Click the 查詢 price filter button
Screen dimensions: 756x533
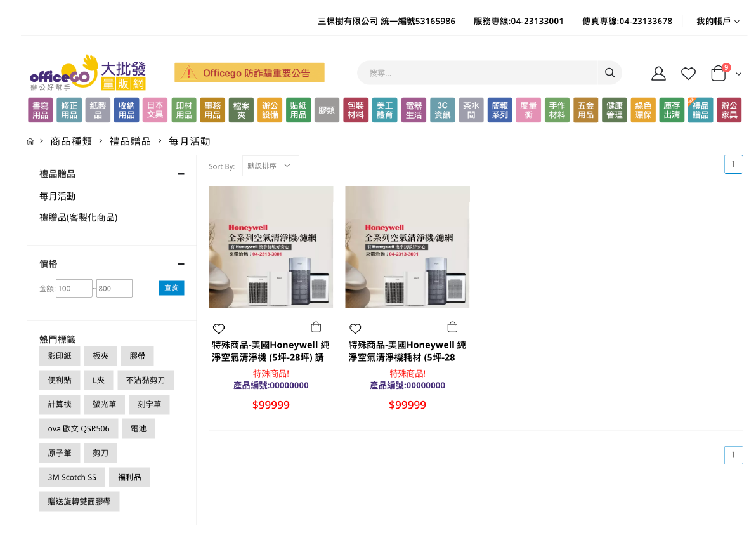(171, 288)
